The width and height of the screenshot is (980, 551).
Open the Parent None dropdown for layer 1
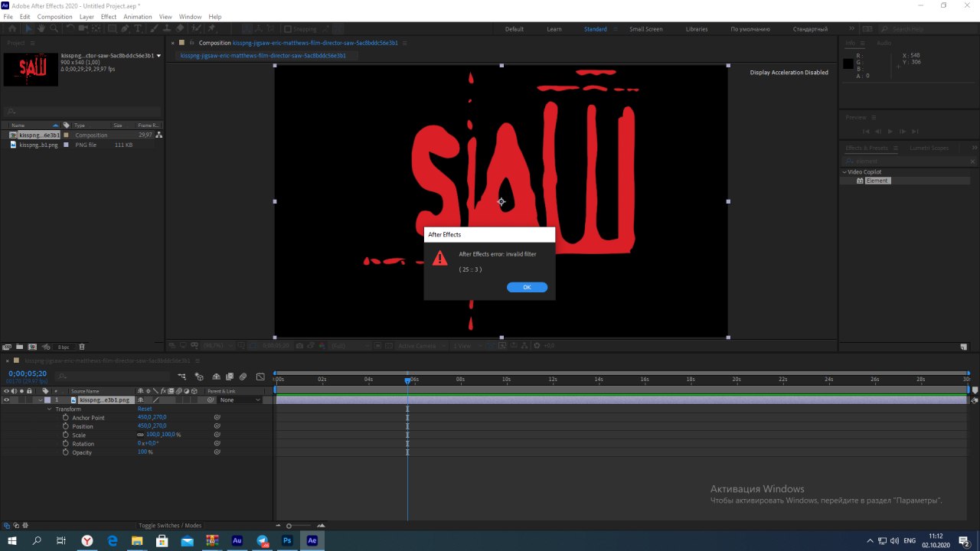tap(240, 399)
